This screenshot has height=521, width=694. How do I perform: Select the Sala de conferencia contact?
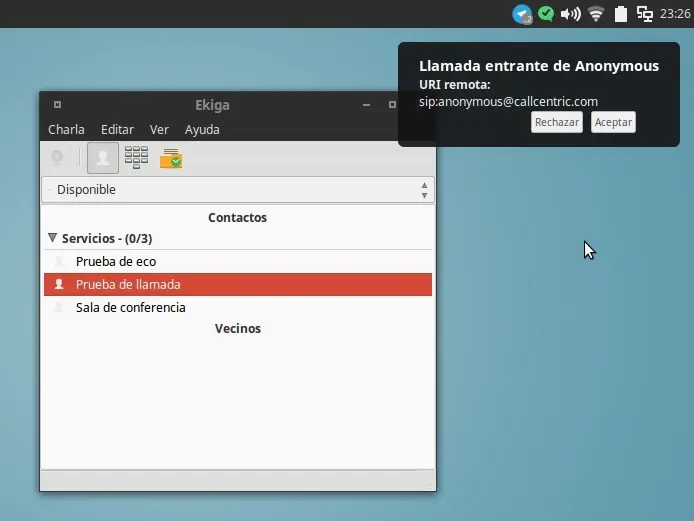(238, 308)
